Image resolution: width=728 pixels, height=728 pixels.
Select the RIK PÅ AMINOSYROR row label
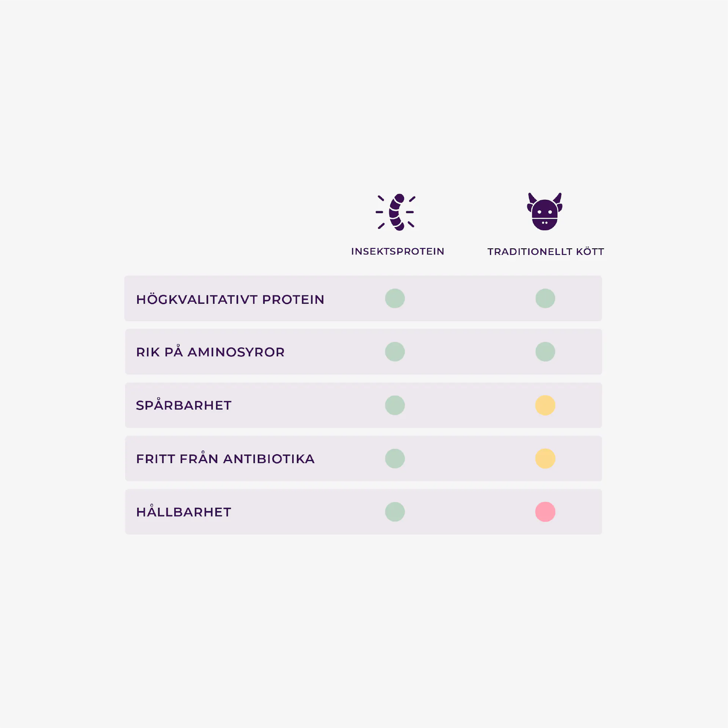[210, 351]
